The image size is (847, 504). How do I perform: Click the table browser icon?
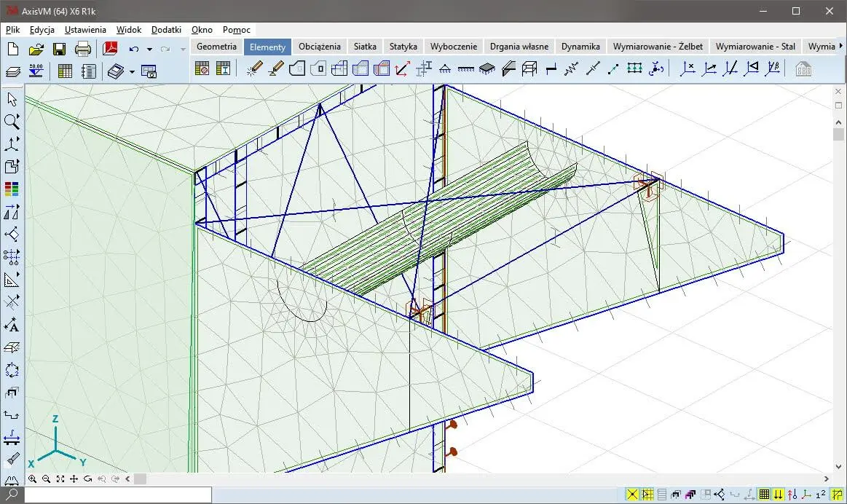[65, 71]
